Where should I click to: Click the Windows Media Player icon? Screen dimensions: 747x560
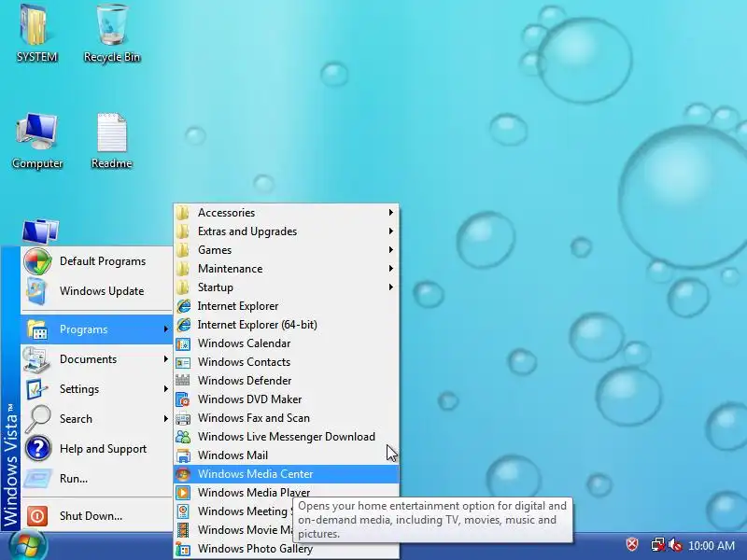point(183,493)
